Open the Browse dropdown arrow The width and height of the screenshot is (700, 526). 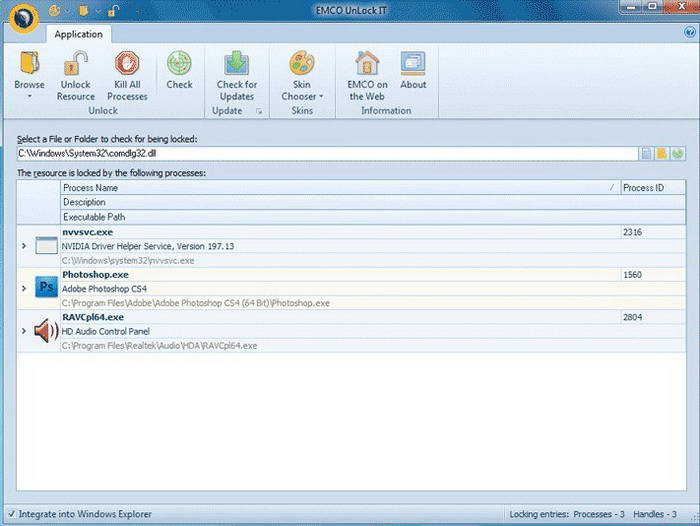29,96
